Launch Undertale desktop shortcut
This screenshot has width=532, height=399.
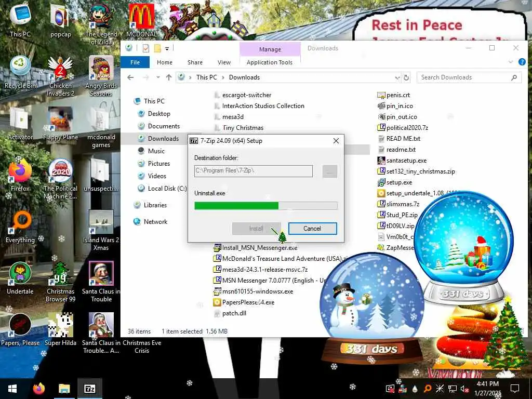20,278
